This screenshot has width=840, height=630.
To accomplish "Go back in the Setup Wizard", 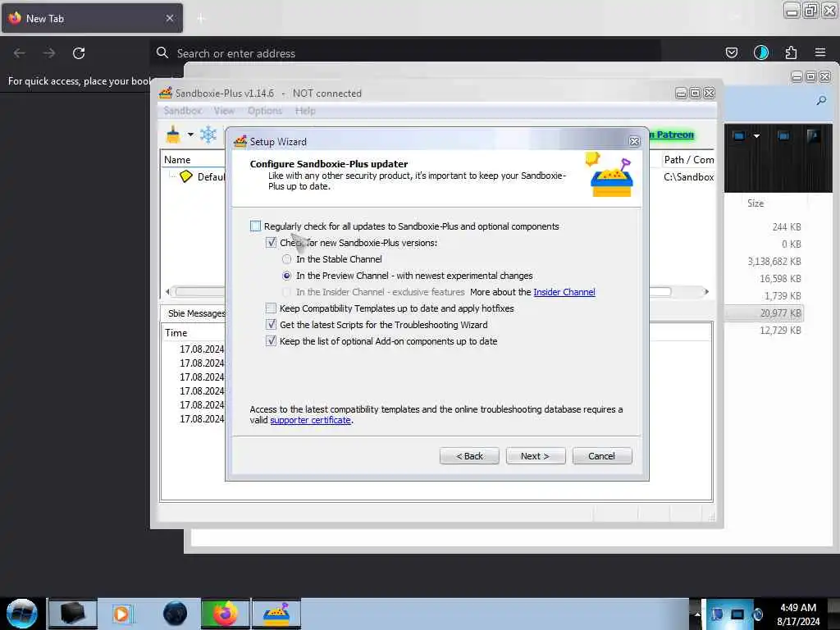I will [469, 456].
